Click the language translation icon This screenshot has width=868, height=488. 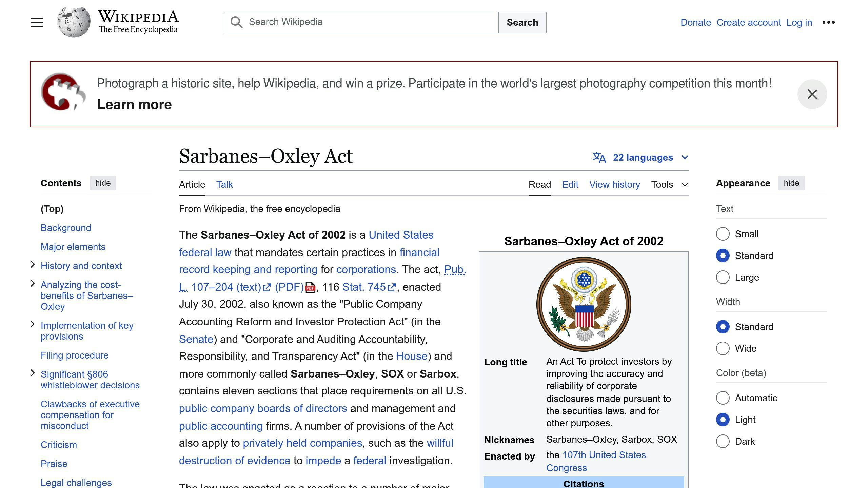[x=599, y=157]
